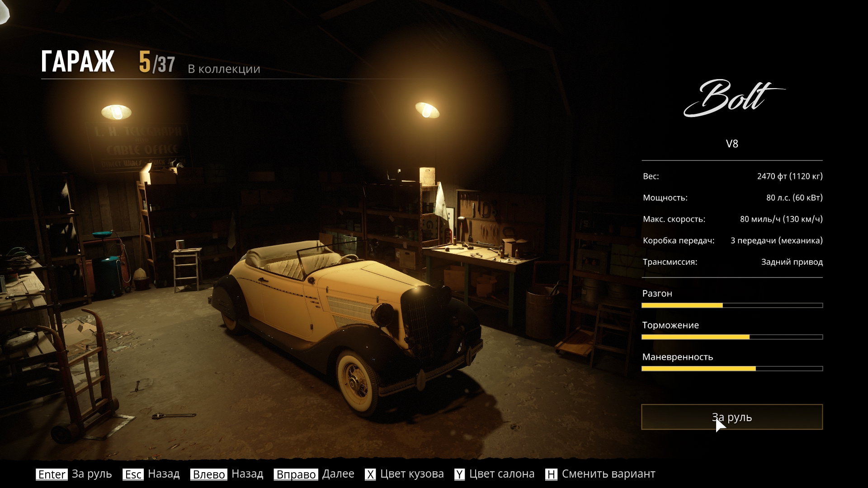Select 'Цвет салона' interior color option
This screenshot has height=488, width=868.
tap(501, 474)
